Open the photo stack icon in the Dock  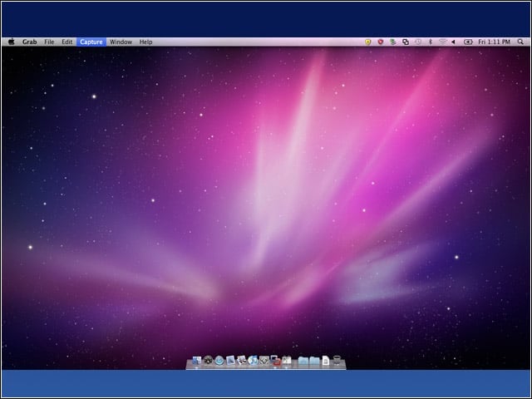[x=242, y=360]
